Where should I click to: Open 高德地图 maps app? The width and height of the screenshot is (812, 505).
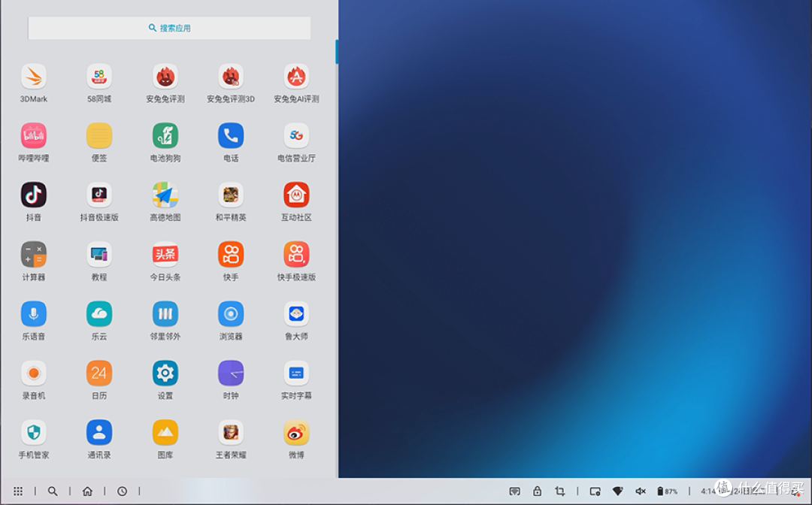[165, 195]
